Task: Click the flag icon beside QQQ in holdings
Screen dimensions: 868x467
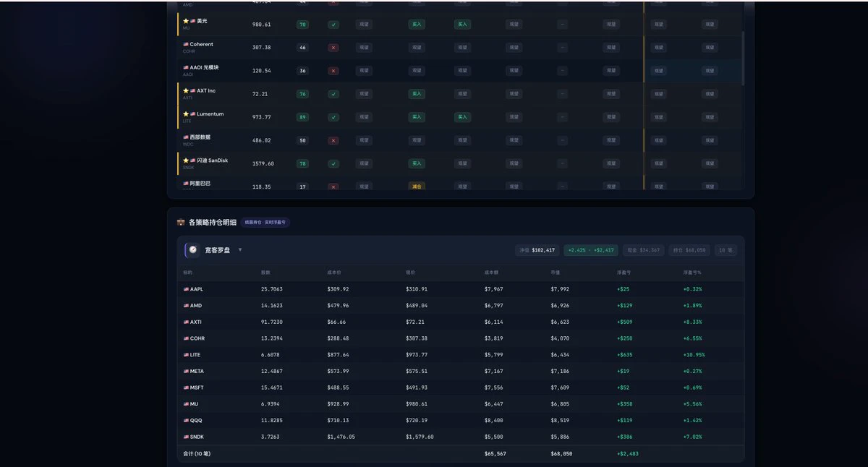Action: coord(186,421)
